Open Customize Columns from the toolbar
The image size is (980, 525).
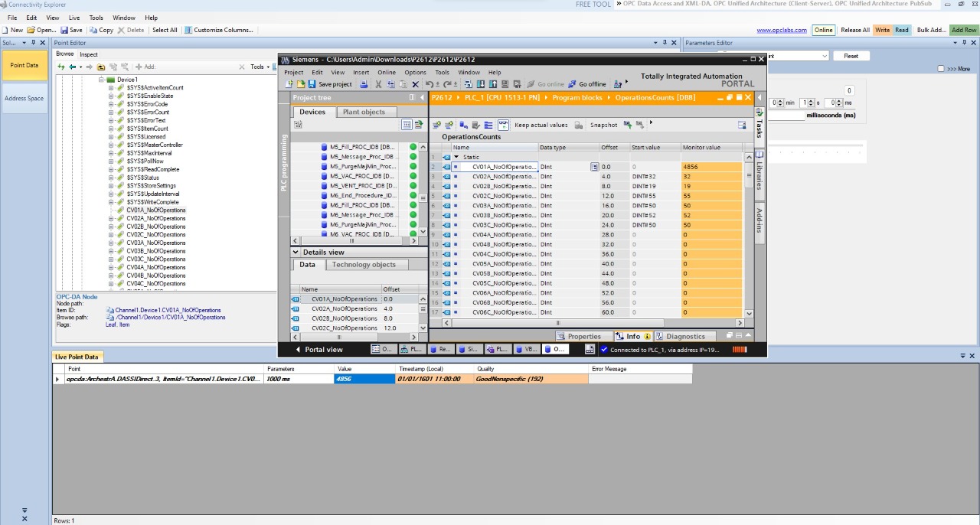click(218, 30)
